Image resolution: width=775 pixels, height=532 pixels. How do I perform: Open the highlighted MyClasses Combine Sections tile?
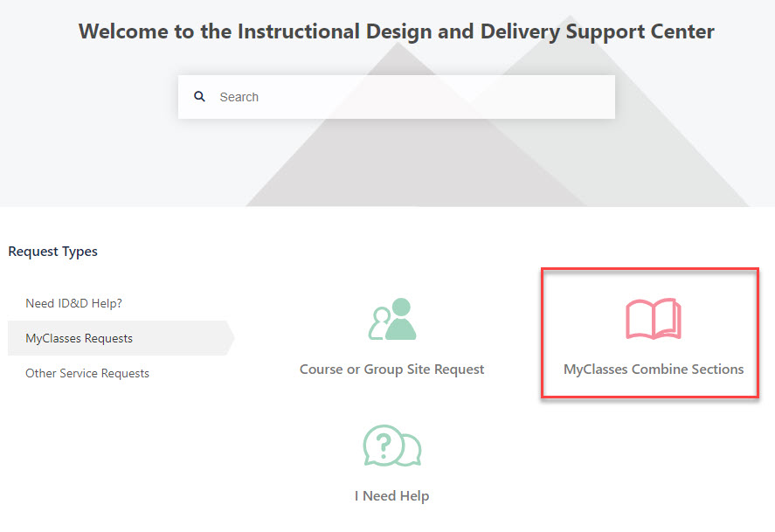point(650,334)
